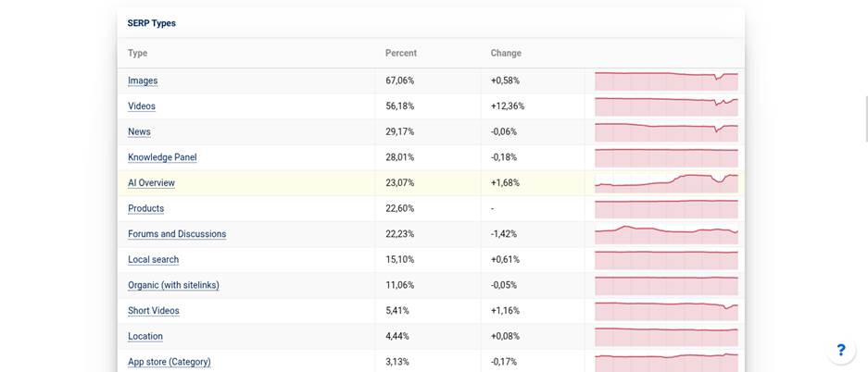Open the help question mark button

[841, 350]
